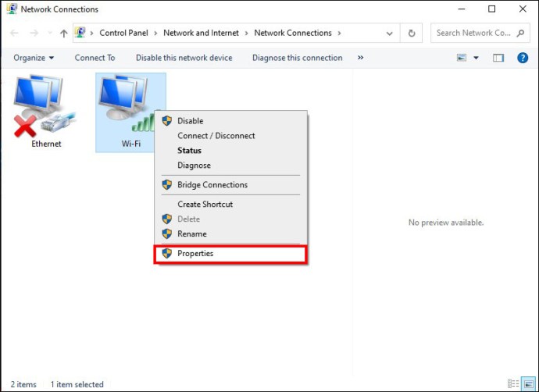The height and width of the screenshot is (392, 539).
Task: Expand the chevron after Network and Internet
Action: [x=247, y=33]
